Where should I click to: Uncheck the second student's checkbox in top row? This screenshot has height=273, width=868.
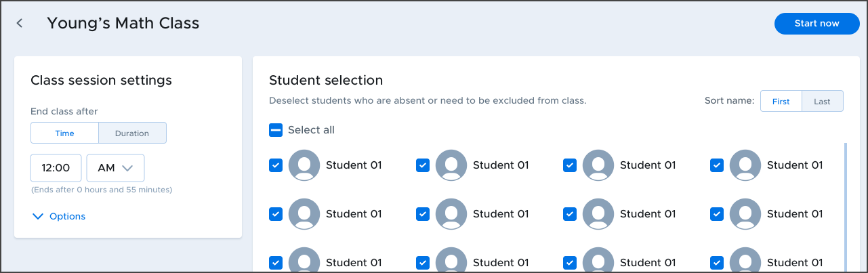point(423,165)
